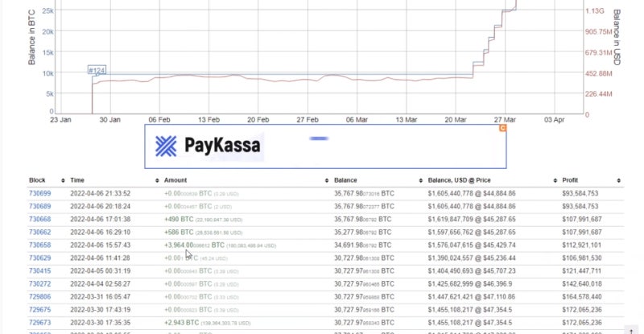Sort table by Profit column arrows
644x334 pixels.
(618, 180)
